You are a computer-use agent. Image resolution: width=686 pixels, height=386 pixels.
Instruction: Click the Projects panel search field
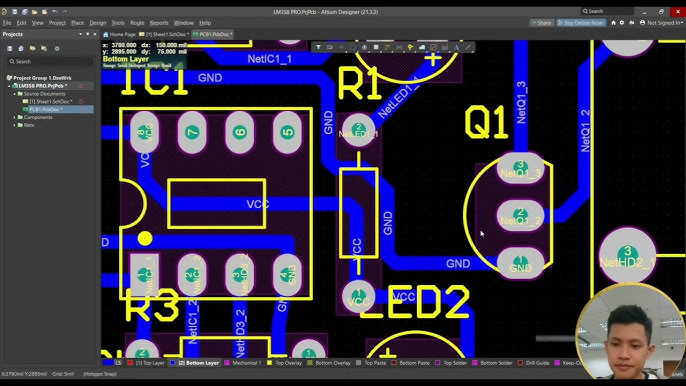coord(50,62)
